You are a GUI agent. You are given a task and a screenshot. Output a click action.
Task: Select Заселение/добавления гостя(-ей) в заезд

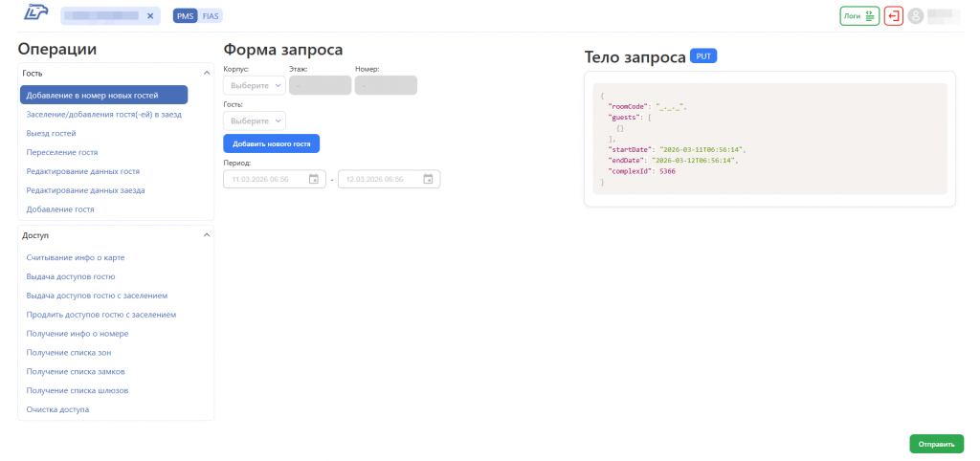104,115
